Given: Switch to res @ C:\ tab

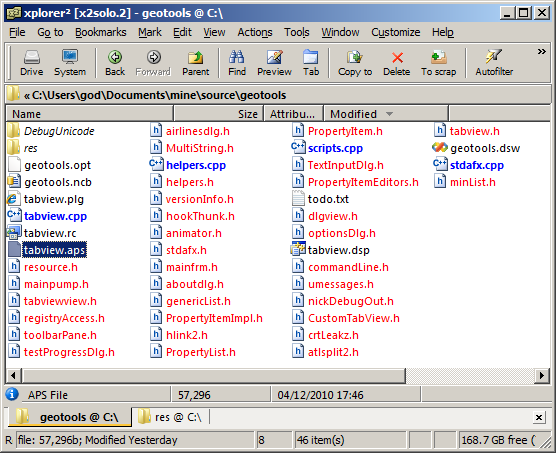Looking at the screenshot, I should pos(170,417).
